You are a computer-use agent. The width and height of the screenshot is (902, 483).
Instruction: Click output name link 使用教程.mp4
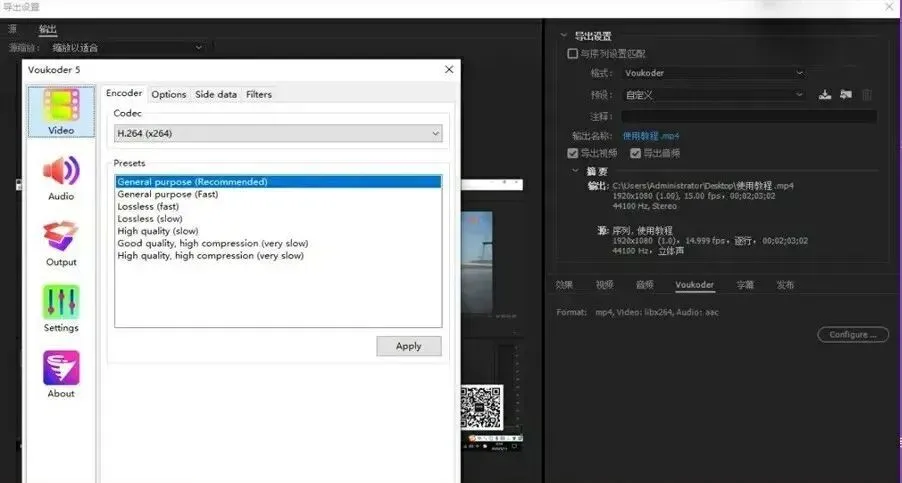(x=651, y=136)
